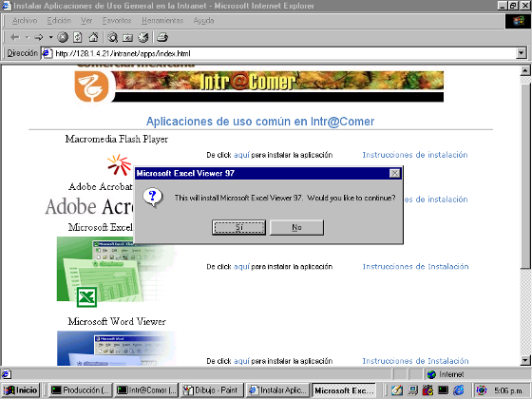This screenshot has width=532, height=399.
Task: Click the page scrollbar up arrow
Action: coord(525,70)
